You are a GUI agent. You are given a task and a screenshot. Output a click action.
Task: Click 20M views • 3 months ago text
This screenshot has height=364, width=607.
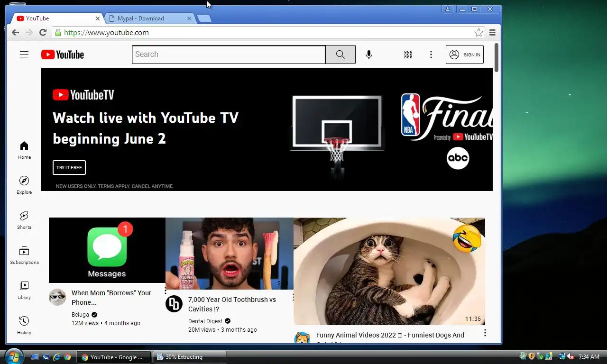222,330
